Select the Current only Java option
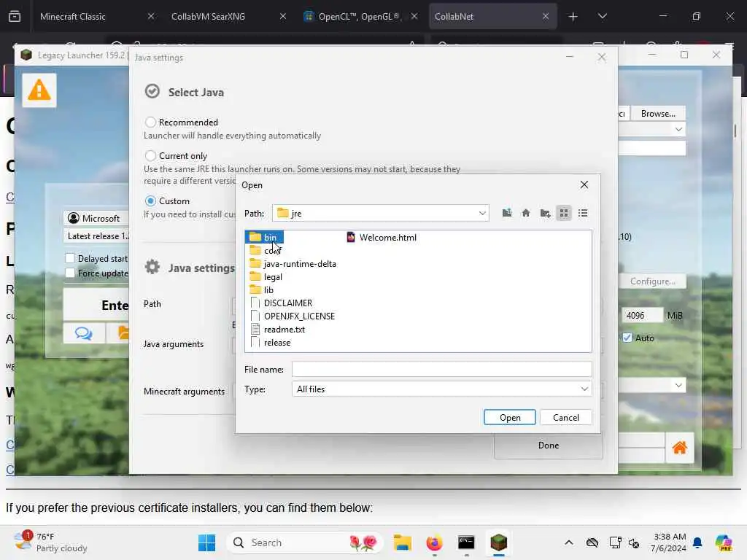Image resolution: width=747 pixels, height=560 pixels. (x=150, y=156)
